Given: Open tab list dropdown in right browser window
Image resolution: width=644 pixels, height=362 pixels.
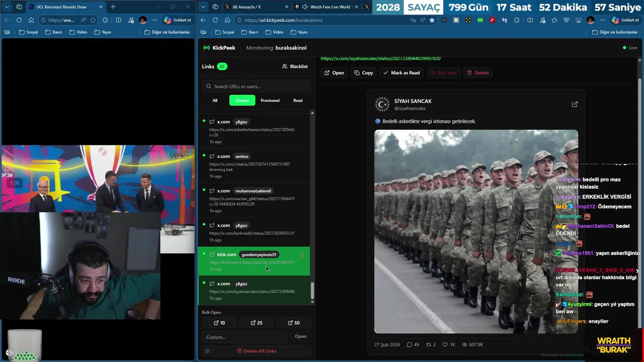Looking at the screenshot, I should point(203,7).
